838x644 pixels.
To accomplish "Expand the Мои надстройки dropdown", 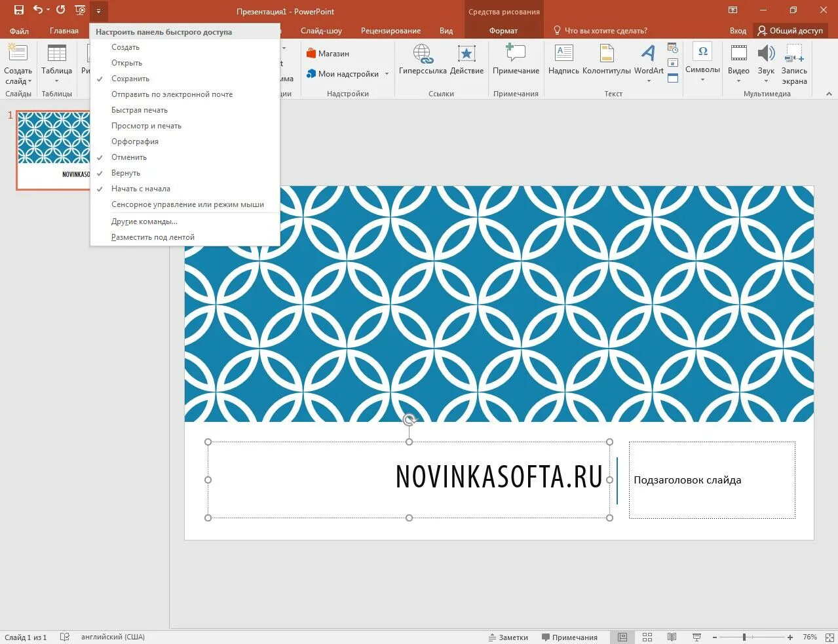I will tap(386, 73).
